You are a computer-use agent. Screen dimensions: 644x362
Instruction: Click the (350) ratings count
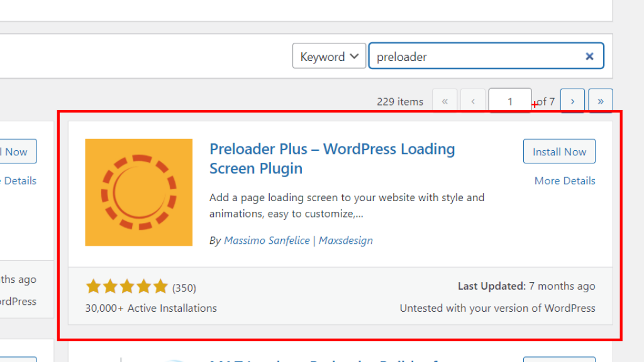click(x=184, y=288)
